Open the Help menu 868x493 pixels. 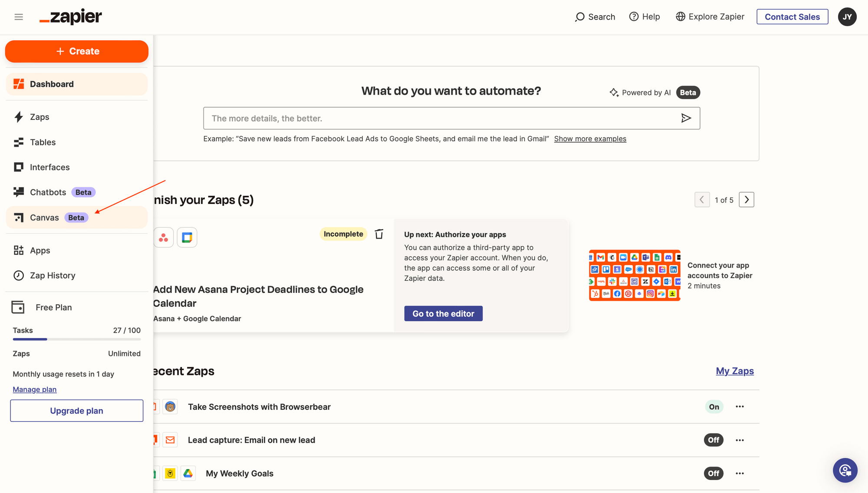tap(644, 16)
